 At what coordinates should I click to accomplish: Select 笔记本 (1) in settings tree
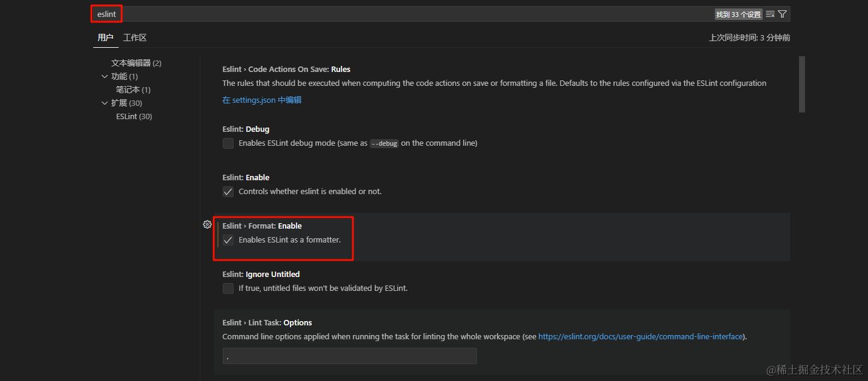tap(133, 90)
